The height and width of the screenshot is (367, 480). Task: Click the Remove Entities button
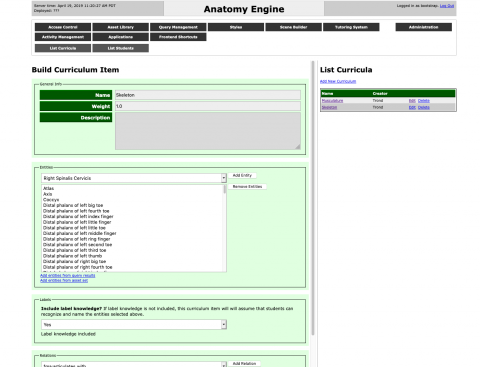pyautogui.click(x=247, y=187)
